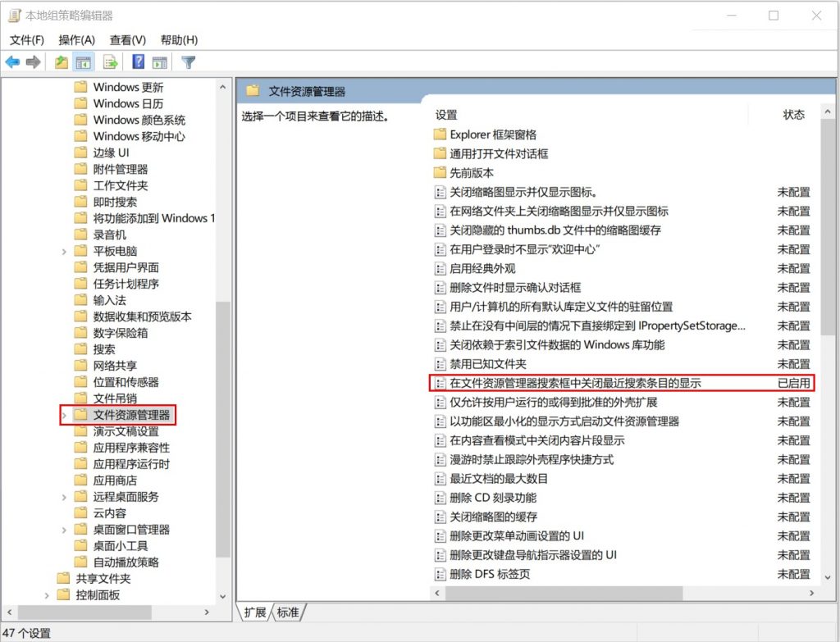Open the Explorer 框架窗格 folder

click(x=492, y=134)
